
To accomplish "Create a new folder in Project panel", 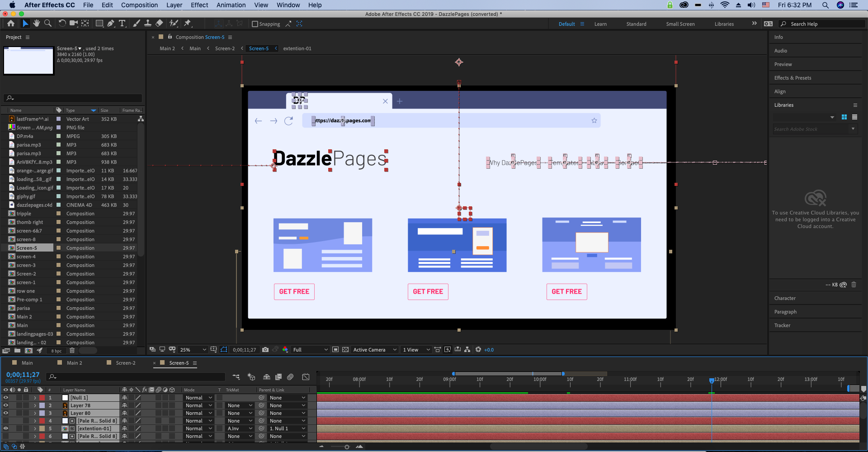I will click(x=17, y=351).
